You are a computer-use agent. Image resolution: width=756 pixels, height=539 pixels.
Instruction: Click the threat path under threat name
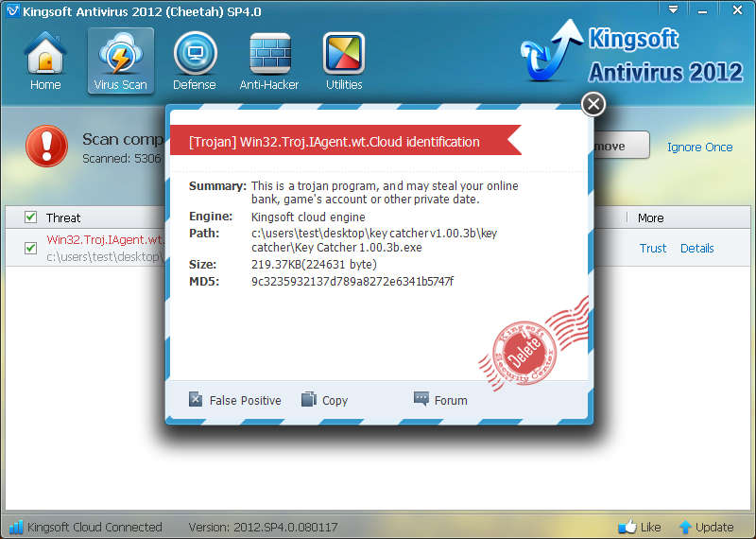(105, 256)
